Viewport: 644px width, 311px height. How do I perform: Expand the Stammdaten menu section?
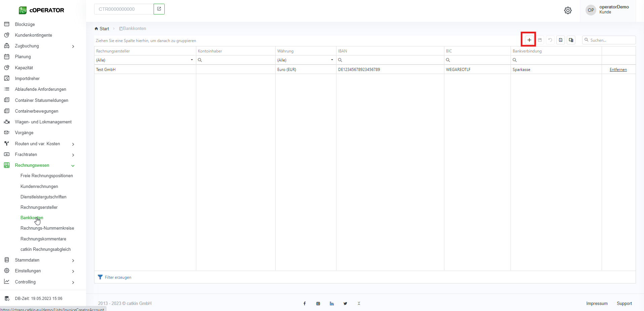[73, 261]
